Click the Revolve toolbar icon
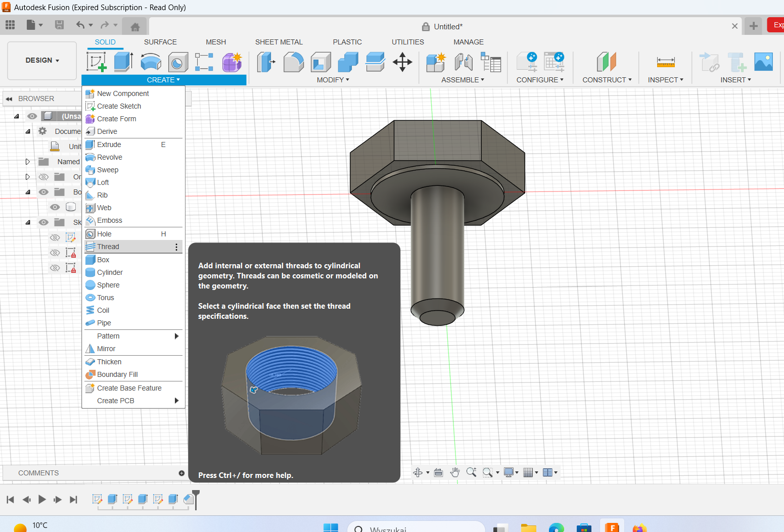This screenshot has width=784, height=532. point(151,62)
